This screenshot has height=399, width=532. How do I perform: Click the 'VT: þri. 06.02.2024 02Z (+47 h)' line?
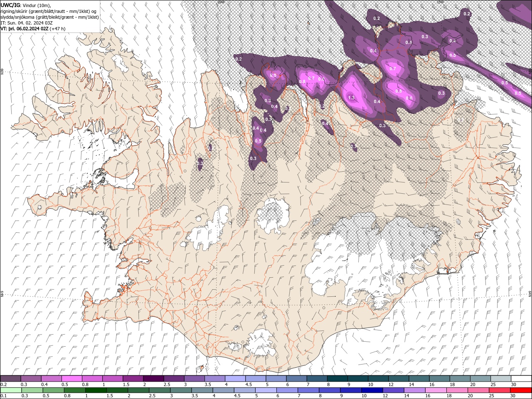point(33,29)
